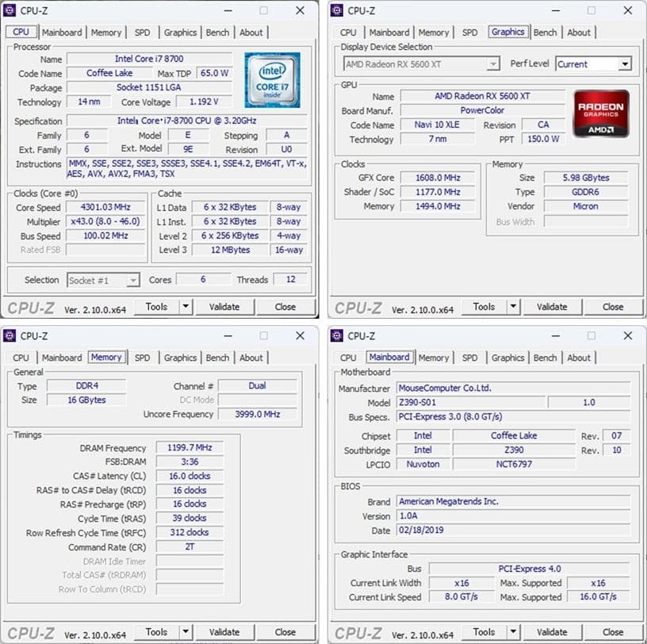This screenshot has height=644, width=647.
Task: Click Validate in the CPU window
Action: (x=225, y=306)
